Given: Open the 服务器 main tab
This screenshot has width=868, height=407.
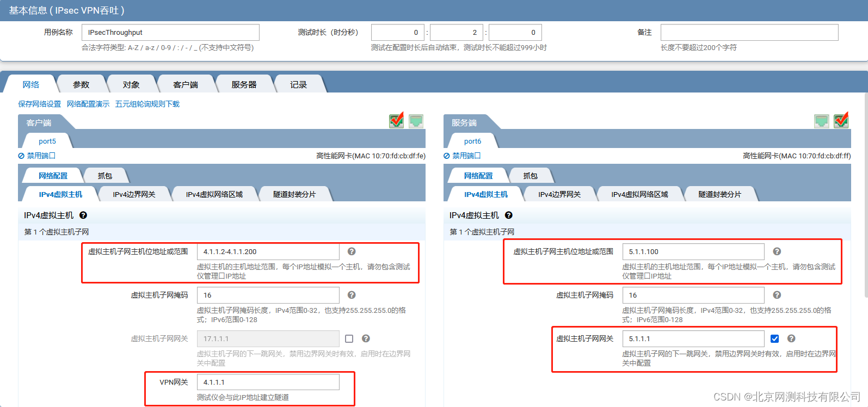Looking at the screenshot, I should pos(244,84).
